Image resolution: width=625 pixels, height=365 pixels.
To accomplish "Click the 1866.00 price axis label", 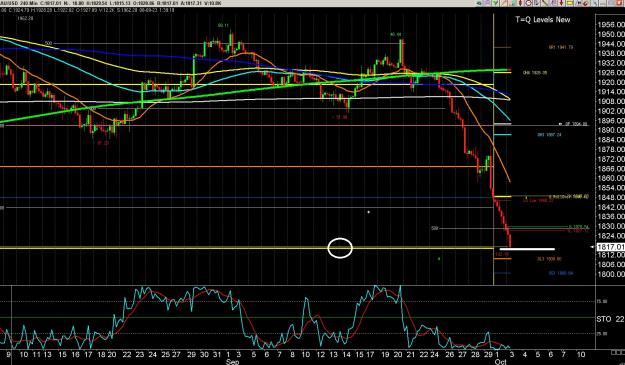I will [x=611, y=168].
